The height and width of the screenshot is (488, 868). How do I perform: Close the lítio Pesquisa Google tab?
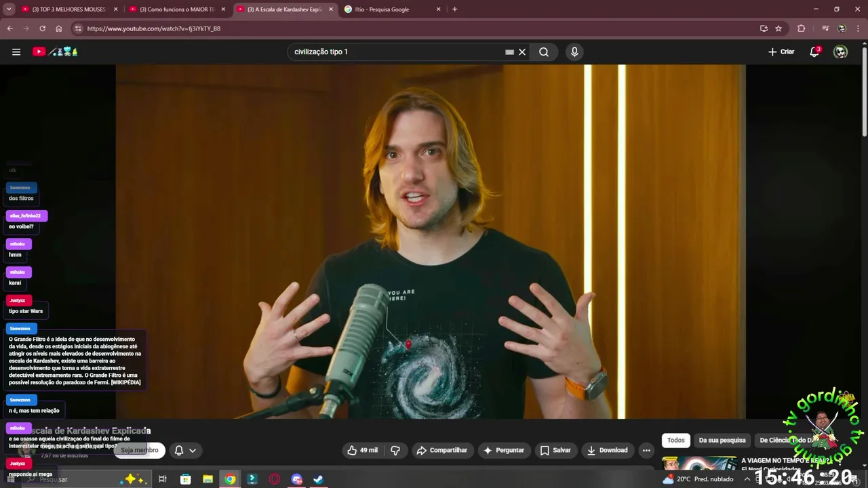pos(438,9)
